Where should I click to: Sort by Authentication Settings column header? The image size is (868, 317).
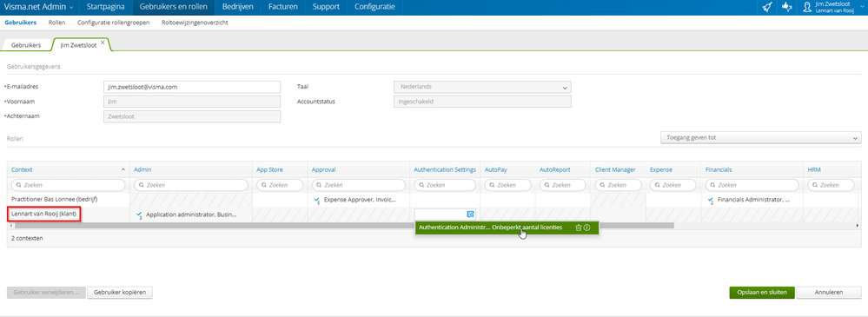(x=445, y=169)
